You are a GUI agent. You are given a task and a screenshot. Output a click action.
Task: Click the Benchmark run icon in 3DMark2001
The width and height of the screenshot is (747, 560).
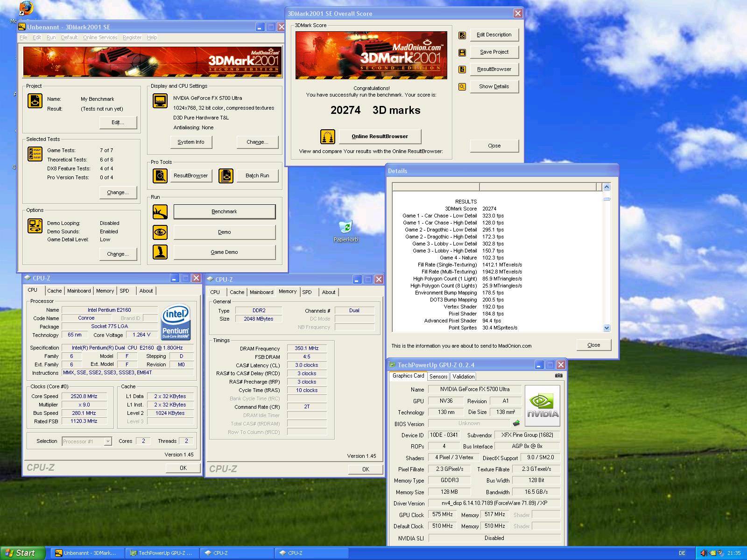tap(160, 212)
